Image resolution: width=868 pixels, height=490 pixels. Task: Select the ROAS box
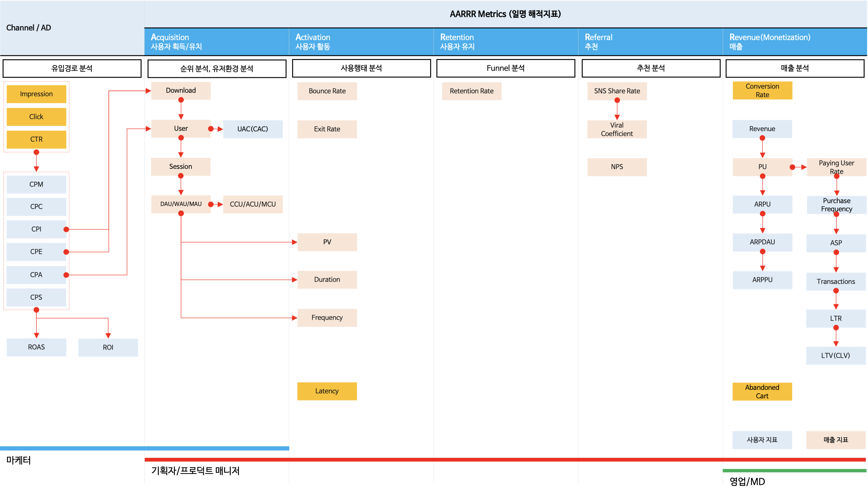click(36, 347)
